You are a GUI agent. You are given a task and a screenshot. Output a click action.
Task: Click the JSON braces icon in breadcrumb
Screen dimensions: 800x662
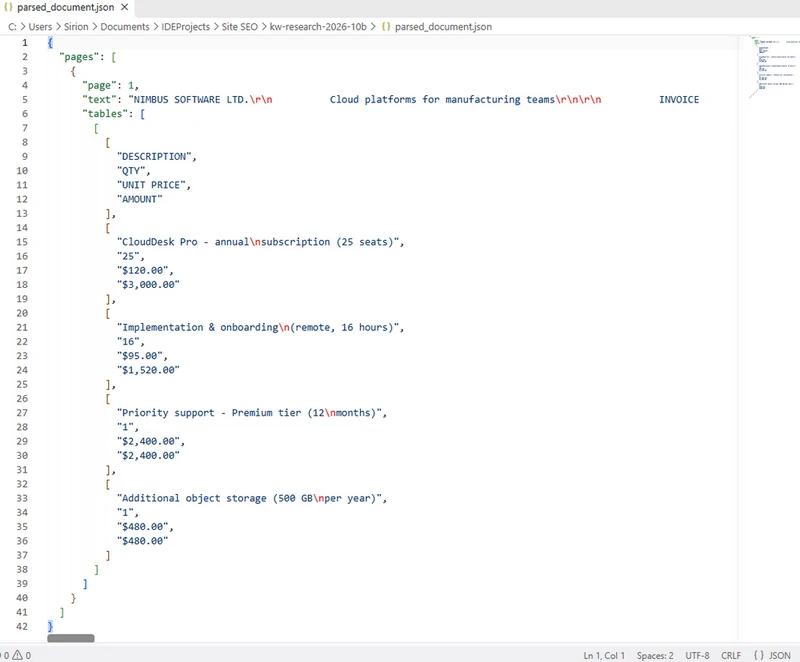click(x=386, y=27)
